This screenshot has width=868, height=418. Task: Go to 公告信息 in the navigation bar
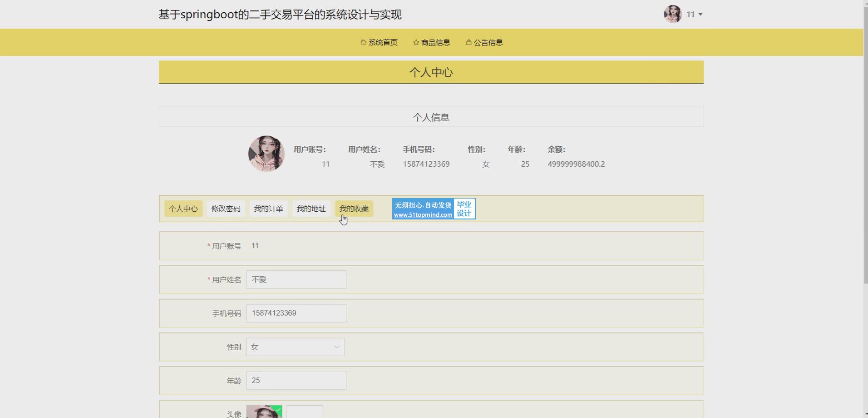488,42
